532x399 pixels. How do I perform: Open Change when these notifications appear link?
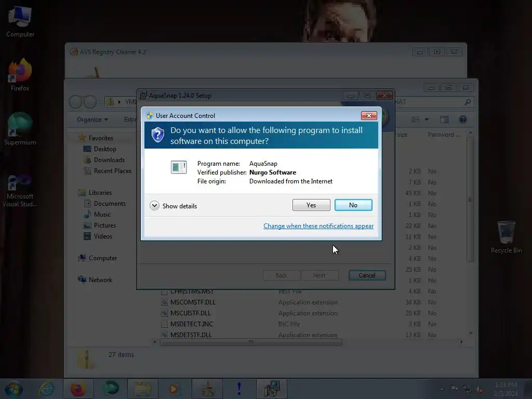point(318,226)
